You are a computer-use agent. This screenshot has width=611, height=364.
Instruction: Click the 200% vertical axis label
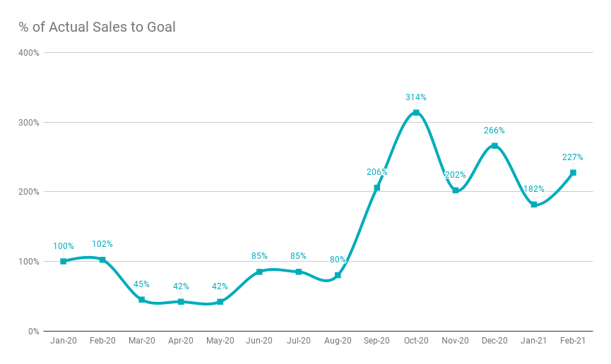click(28, 192)
